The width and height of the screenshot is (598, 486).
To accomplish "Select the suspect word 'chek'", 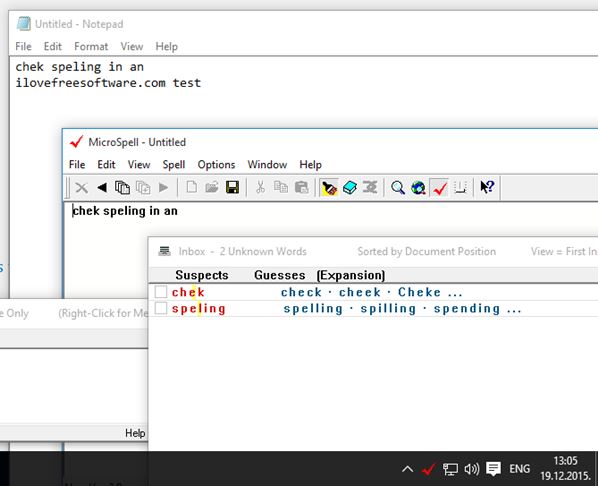I will click(188, 292).
